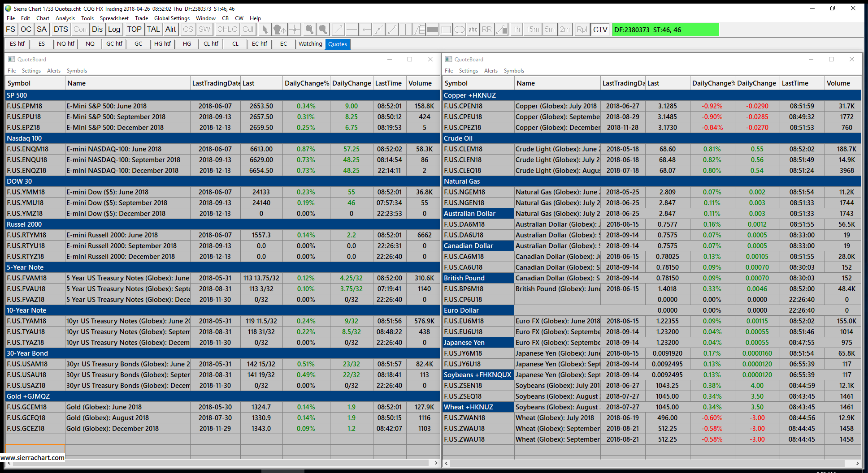Viewport: 868px width, 473px height.
Task: Open the Spreadsheet menu
Action: coord(114,18)
